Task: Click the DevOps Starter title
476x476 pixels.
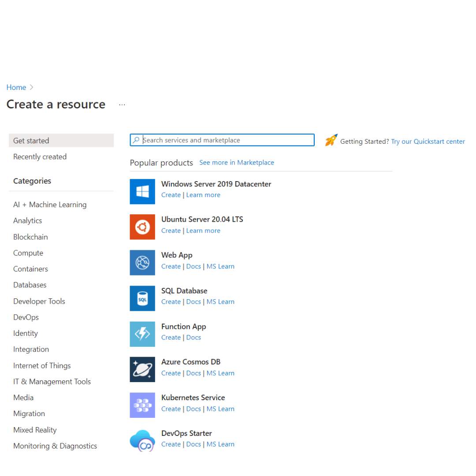Action: [186, 434]
